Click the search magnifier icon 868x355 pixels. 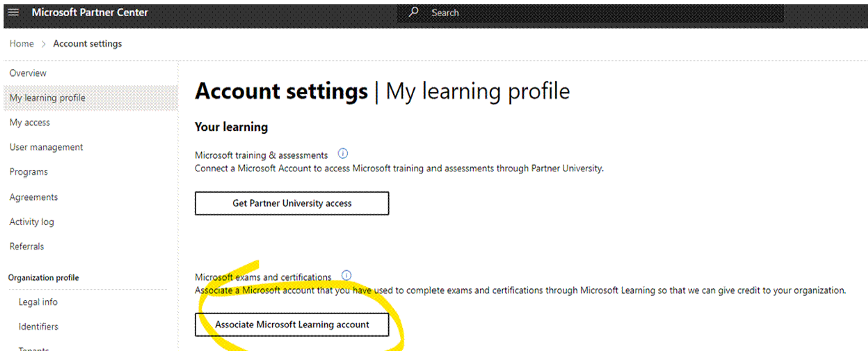(x=413, y=12)
